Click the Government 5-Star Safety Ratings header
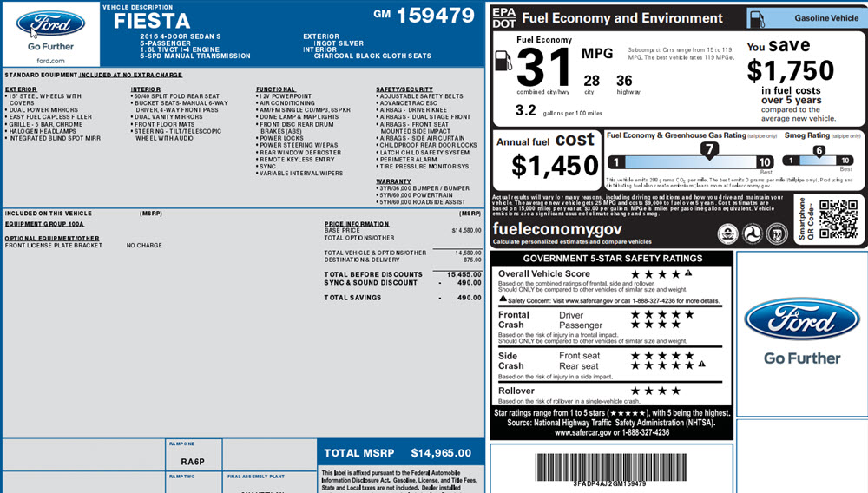The width and height of the screenshot is (868, 493). click(612, 259)
